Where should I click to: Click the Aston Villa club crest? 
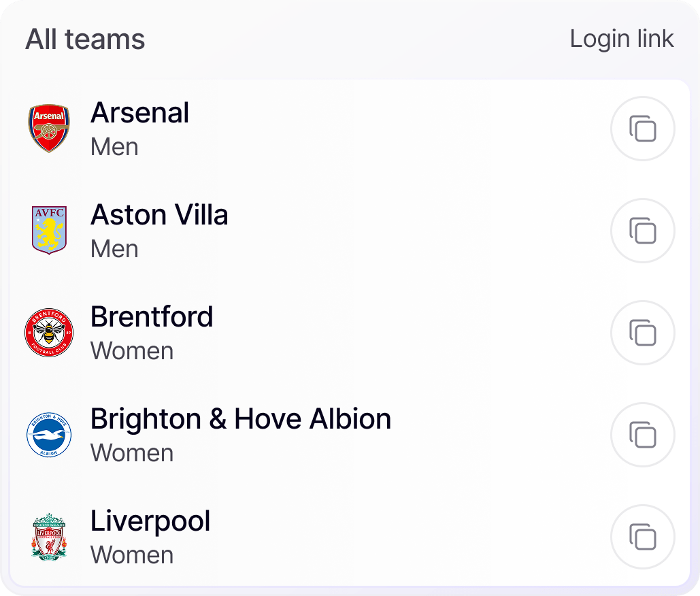[49, 231]
